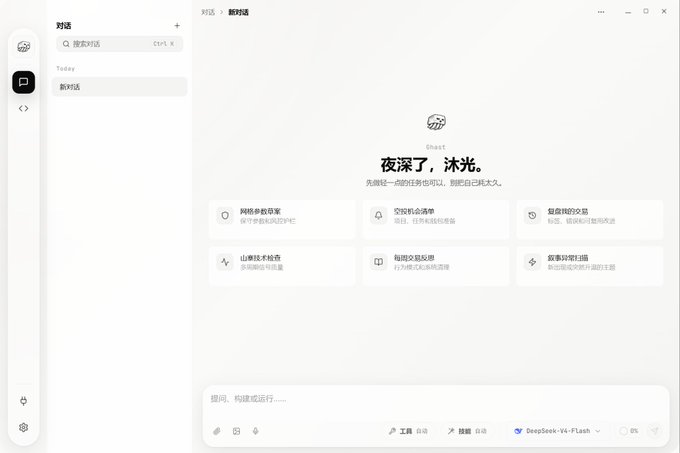
Task: Click the center Ghost mascot logo
Action: click(436, 122)
